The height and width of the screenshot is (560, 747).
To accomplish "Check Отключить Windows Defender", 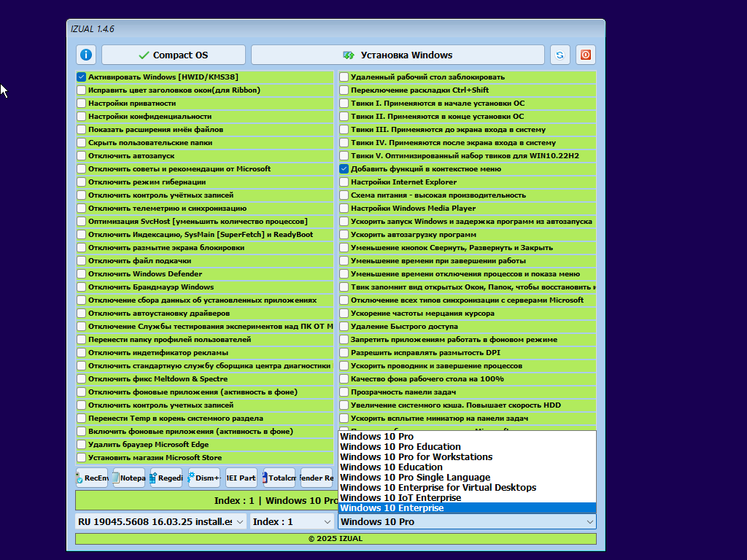I will [82, 274].
